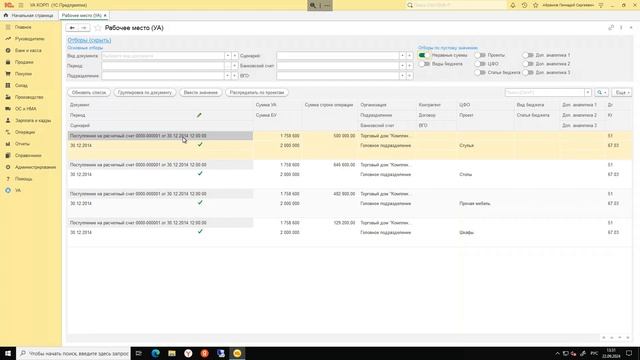Open the form's vertical dots menu

[621, 27]
